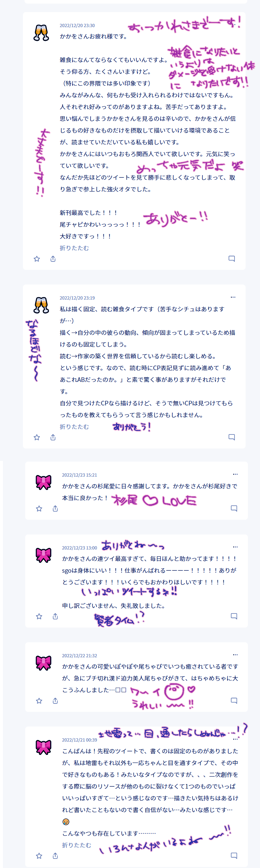Viewport: 260px width, 868px height.
Task: Share the 2022/12/20 23:30 message
Action: (x=53, y=259)
